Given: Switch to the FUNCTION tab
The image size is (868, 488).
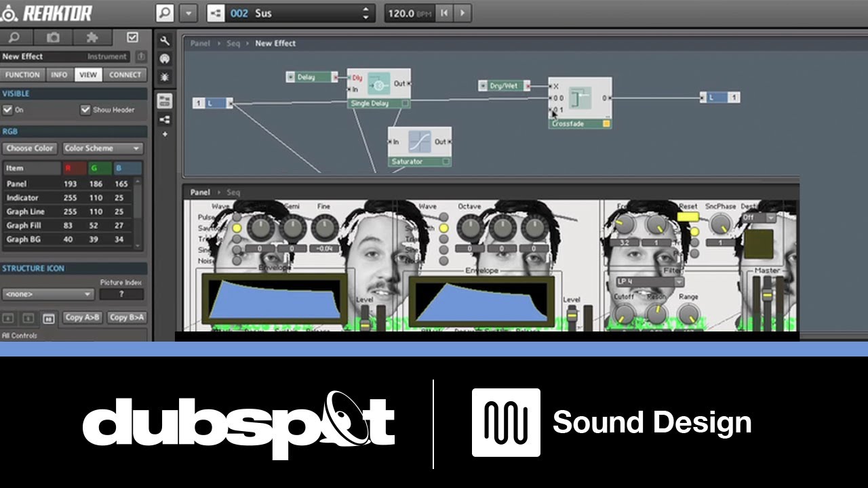Looking at the screenshot, I should point(23,75).
